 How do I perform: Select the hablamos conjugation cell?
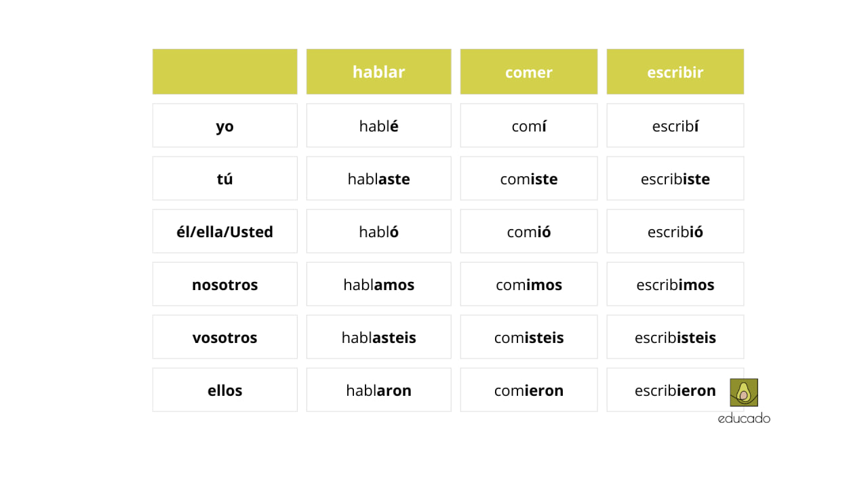[x=378, y=284]
